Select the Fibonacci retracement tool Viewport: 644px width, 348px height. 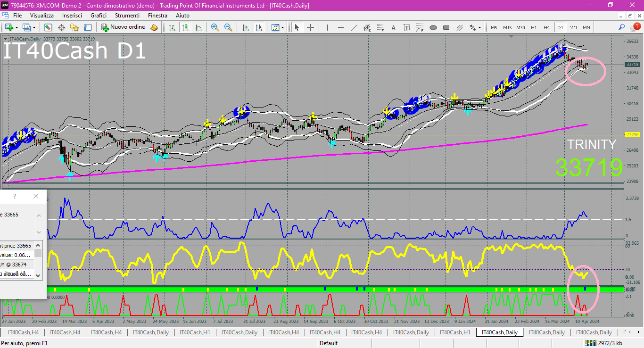[380, 27]
